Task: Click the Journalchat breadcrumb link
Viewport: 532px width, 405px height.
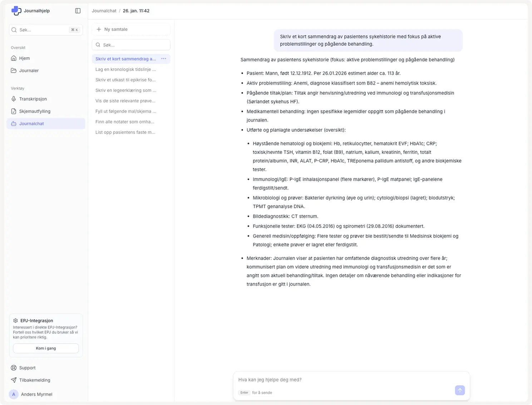Action: 104,11
